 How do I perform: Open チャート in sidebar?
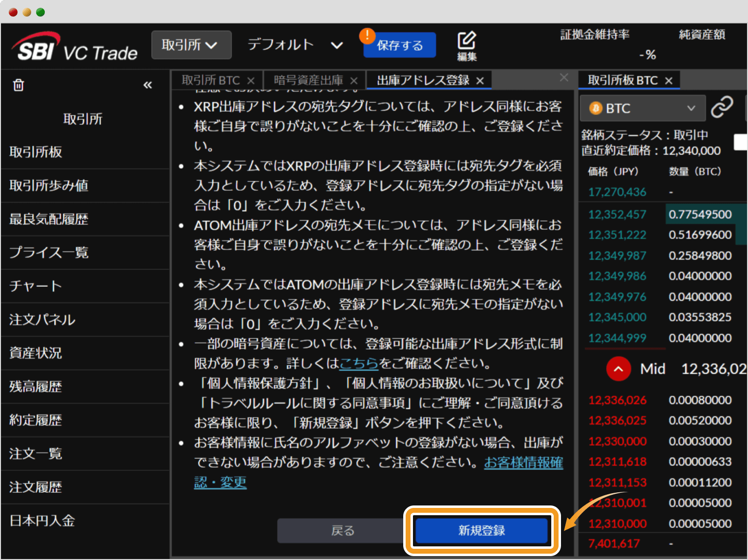click(x=85, y=286)
